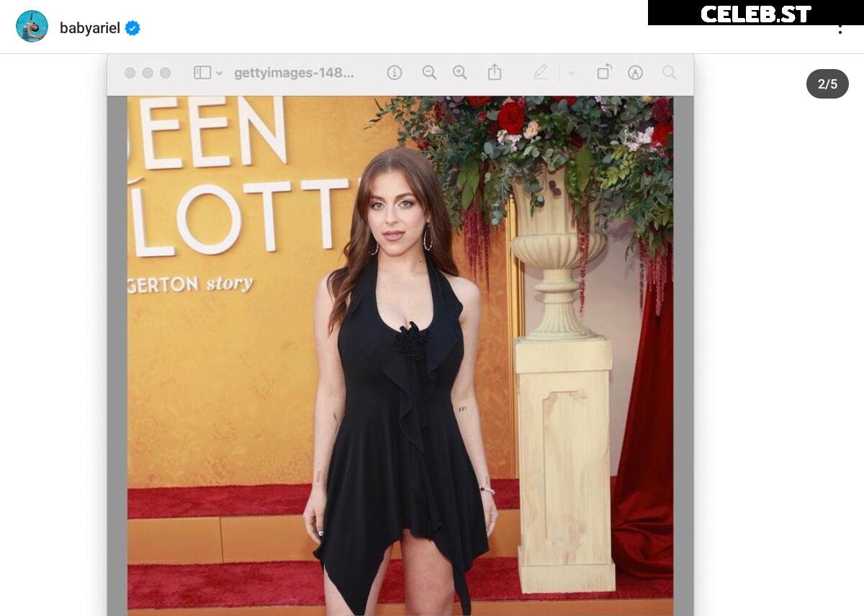This screenshot has height=616, width=864.
Task: Open the share menu icon
Action: 494,72
